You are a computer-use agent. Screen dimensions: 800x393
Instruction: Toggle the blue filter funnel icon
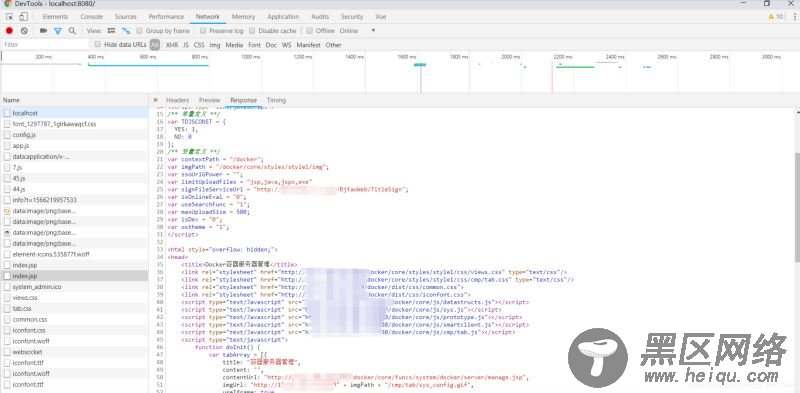[x=58, y=31]
